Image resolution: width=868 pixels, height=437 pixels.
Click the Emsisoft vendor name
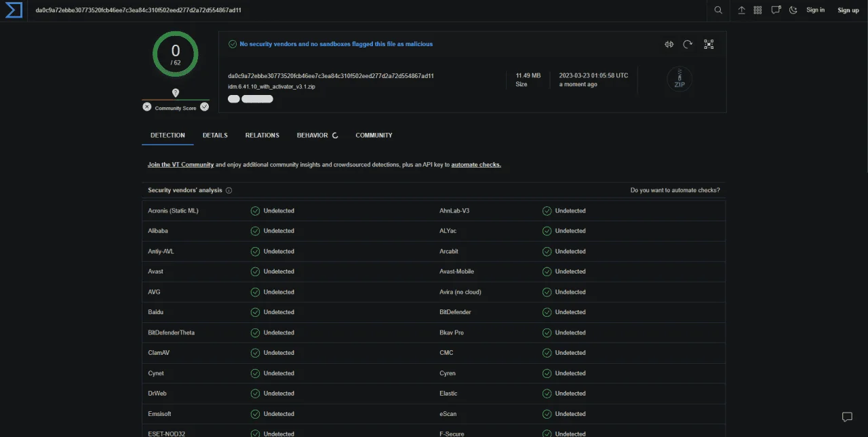159,414
